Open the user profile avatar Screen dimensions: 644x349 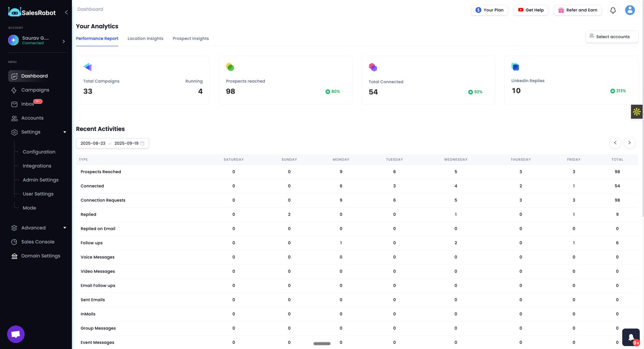[630, 10]
